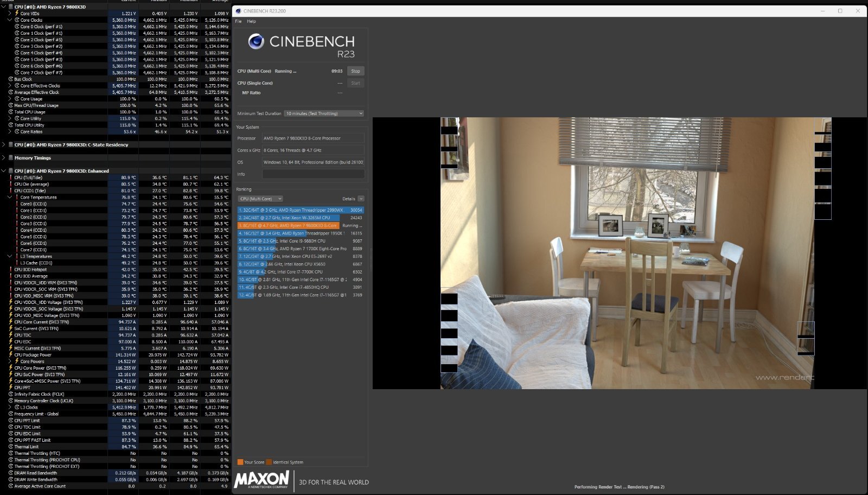Click the lightning icon beside CPU EDC
This screenshot has height=495, width=868.
(x=11, y=342)
